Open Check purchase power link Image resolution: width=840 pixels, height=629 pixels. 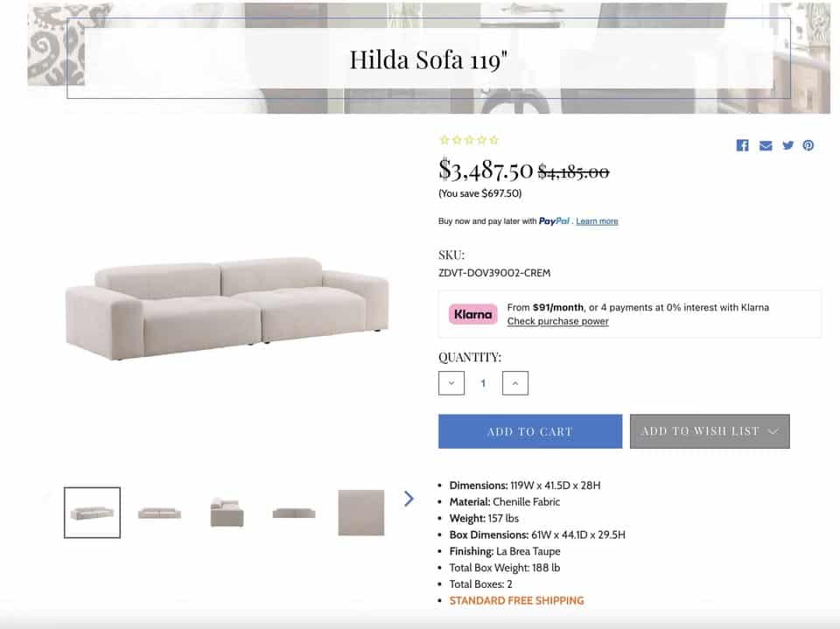coord(557,321)
